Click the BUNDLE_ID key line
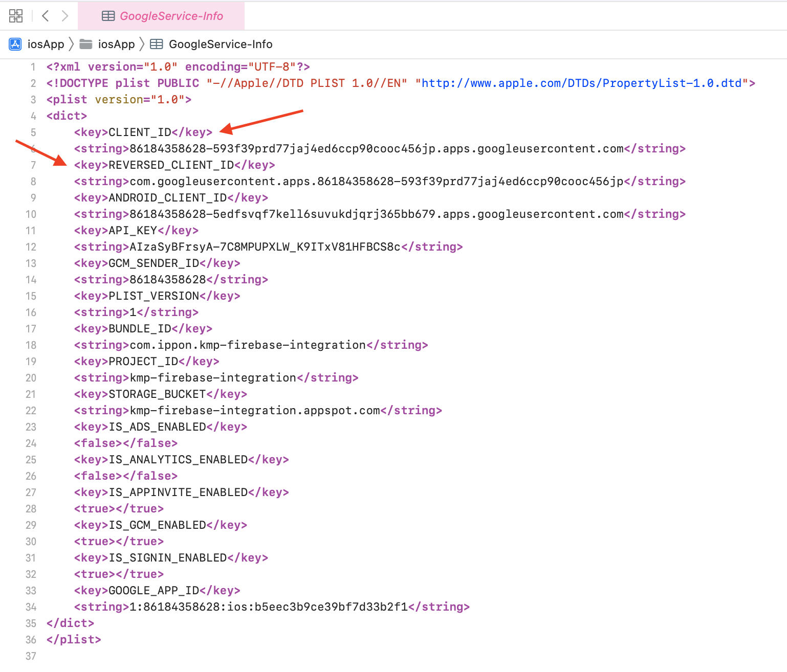The image size is (787, 672). coord(143,328)
